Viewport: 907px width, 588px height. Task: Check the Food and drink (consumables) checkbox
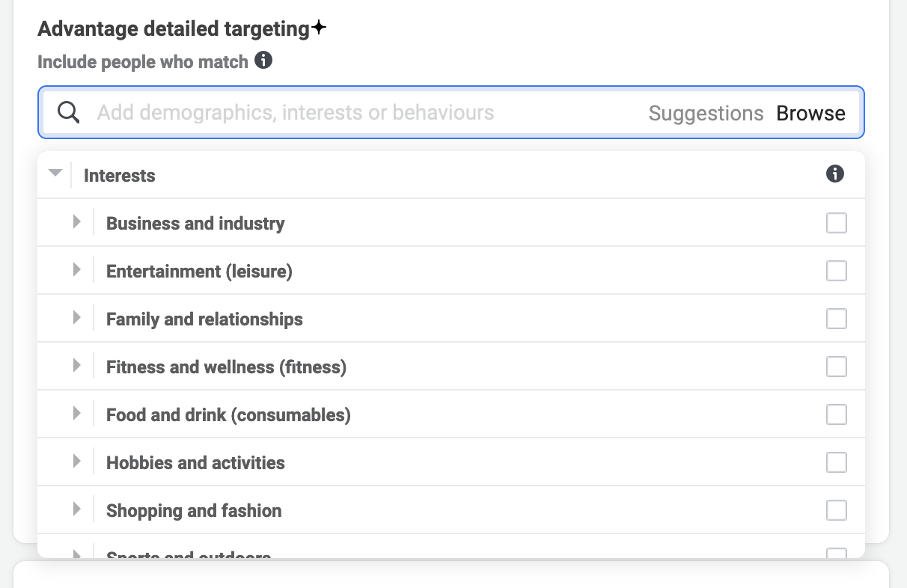836,414
